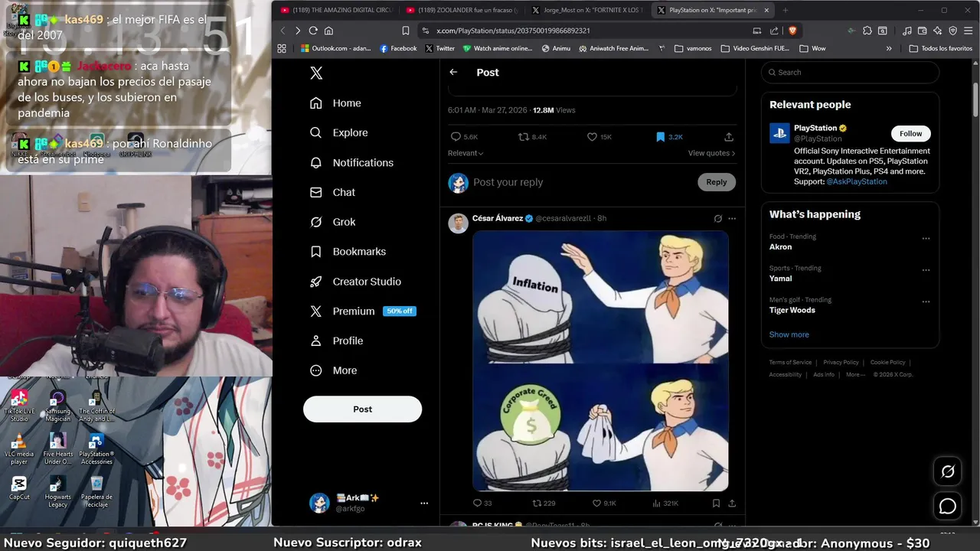The width and height of the screenshot is (980, 551).
Task: Click the X logo in the sidebar
Action: click(316, 73)
